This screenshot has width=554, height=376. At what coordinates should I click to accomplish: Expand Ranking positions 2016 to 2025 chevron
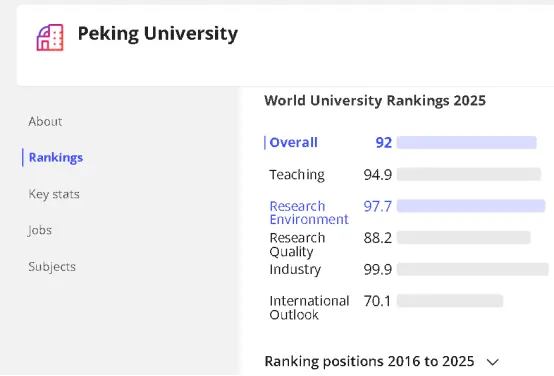pos(493,362)
